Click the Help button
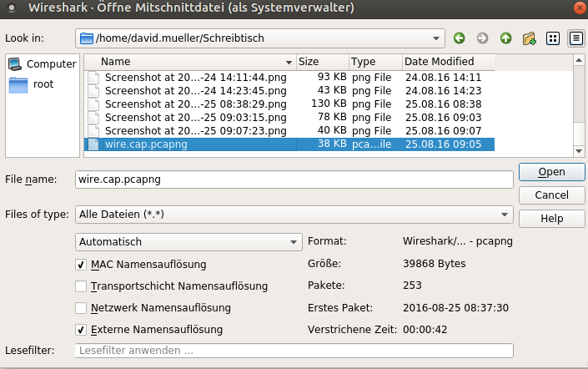588x369 pixels. [x=551, y=219]
